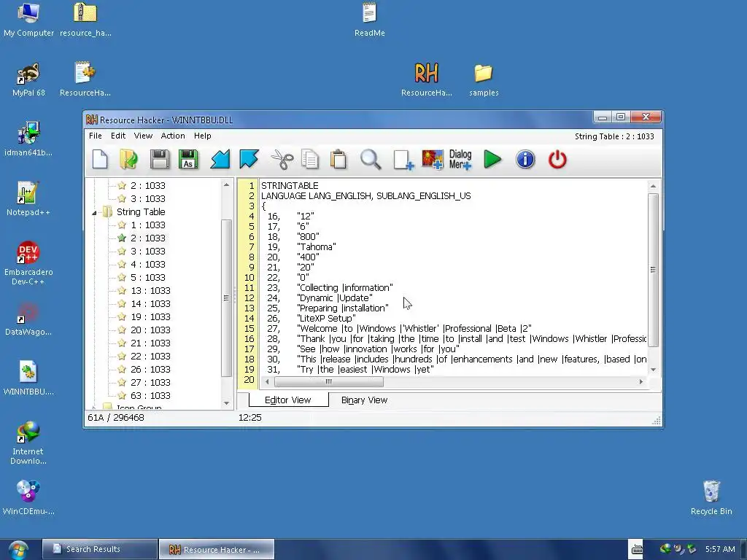Switch to the Editor View tab
The width and height of the screenshot is (747, 560).
287,400
